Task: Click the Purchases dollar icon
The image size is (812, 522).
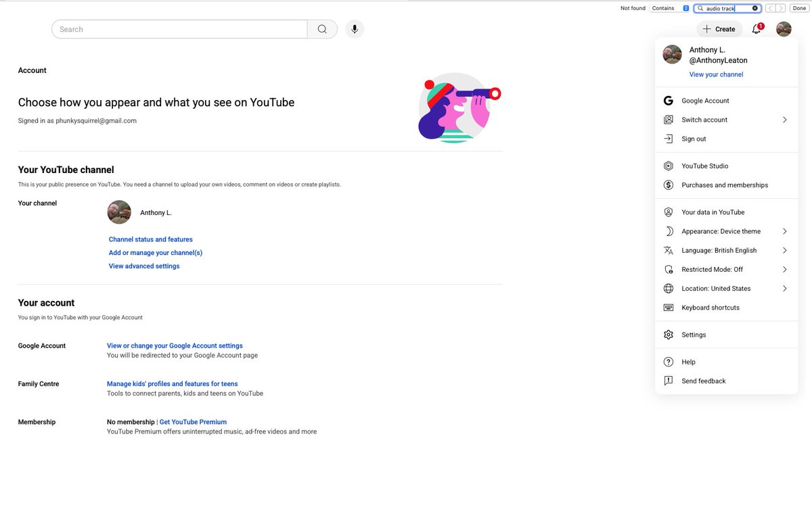Action: (669, 185)
